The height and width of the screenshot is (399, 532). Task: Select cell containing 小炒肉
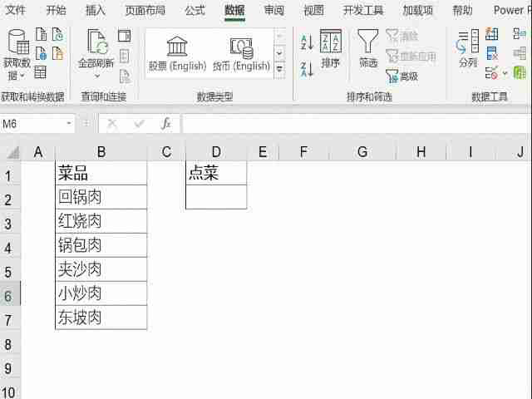click(x=101, y=293)
